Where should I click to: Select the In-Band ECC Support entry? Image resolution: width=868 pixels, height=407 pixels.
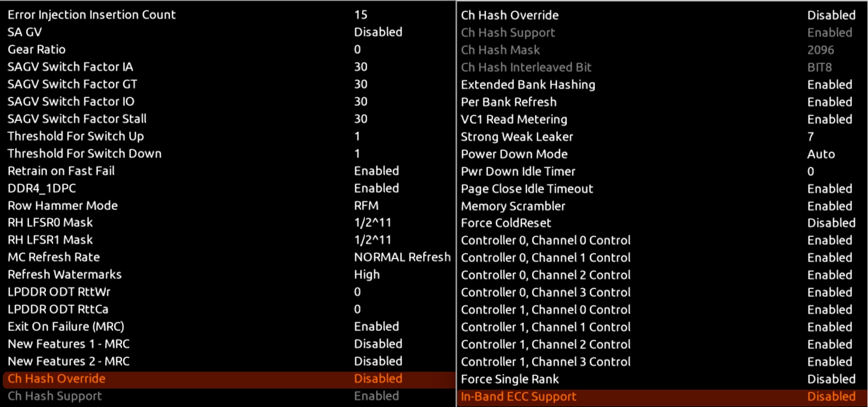pos(518,396)
